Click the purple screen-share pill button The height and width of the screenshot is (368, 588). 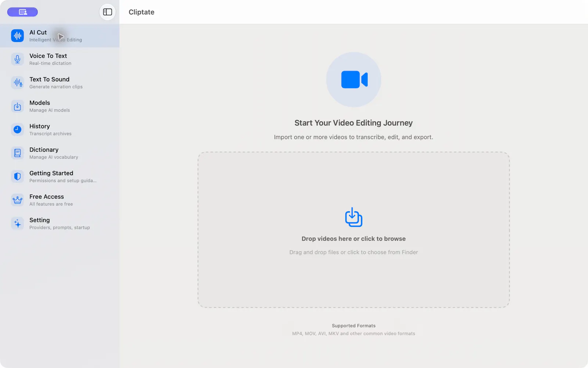coord(22,12)
